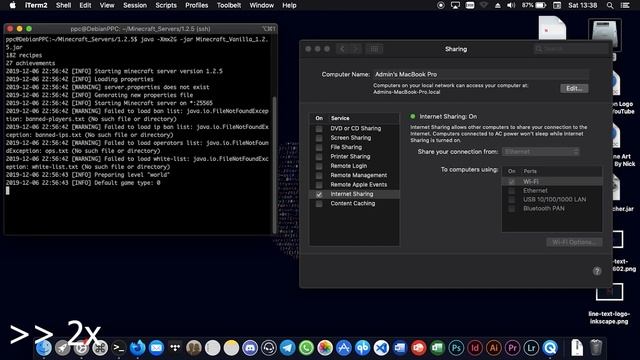This screenshot has height=360, width=640.
Task: Open Visual Studio Code in Dock
Action: (381, 348)
